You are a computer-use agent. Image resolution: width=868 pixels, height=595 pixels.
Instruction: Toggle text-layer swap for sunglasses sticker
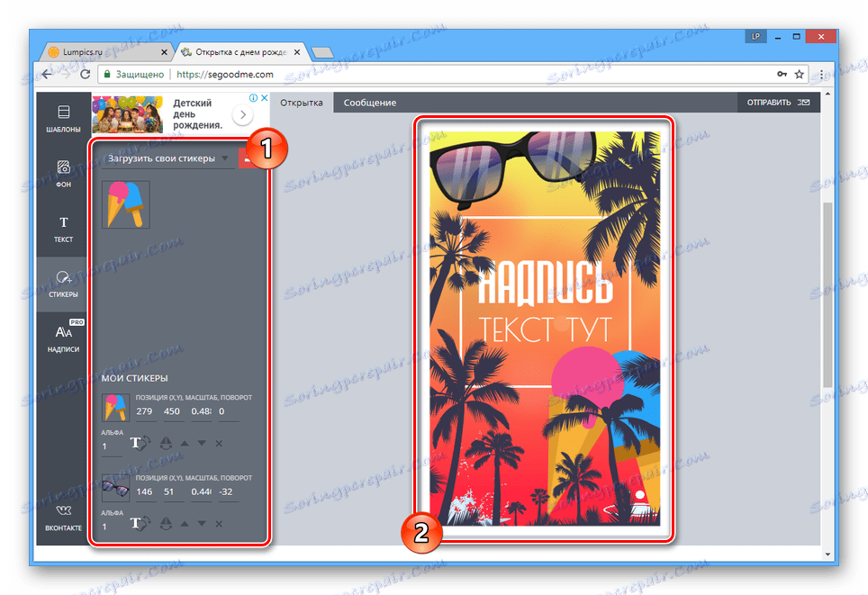[140, 523]
